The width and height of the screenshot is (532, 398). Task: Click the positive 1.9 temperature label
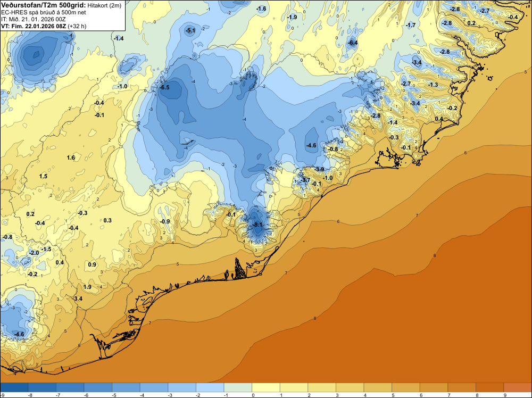[x=87, y=287]
